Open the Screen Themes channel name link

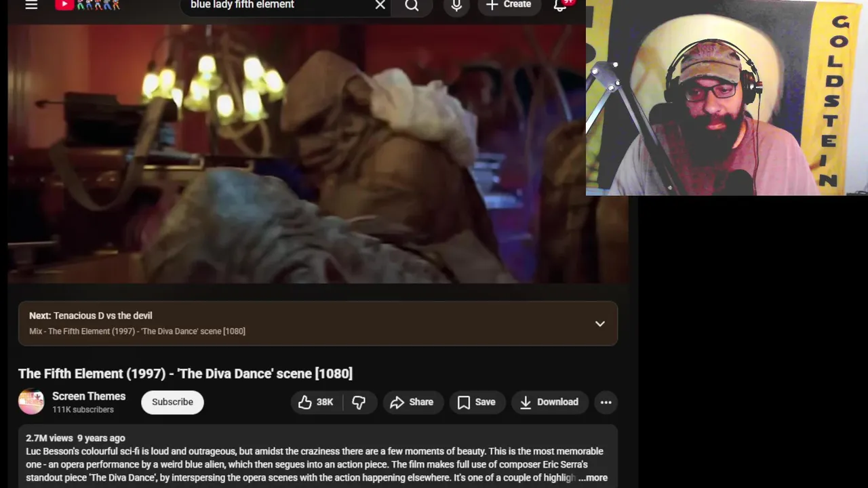click(x=89, y=396)
